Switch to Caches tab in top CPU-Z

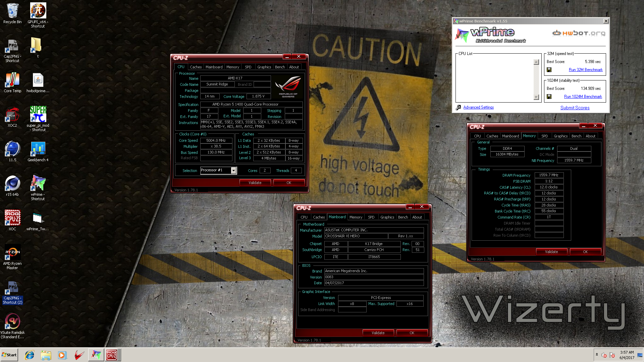click(x=196, y=67)
